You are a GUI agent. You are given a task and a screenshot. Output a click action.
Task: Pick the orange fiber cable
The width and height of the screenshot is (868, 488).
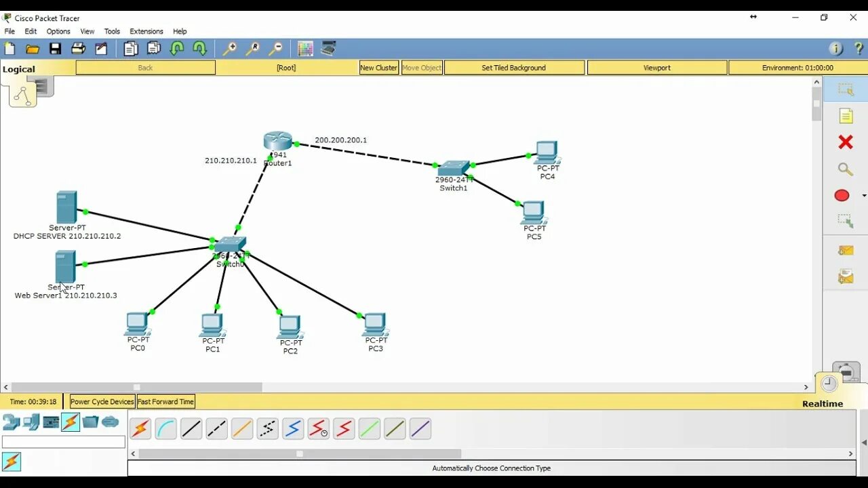click(242, 428)
